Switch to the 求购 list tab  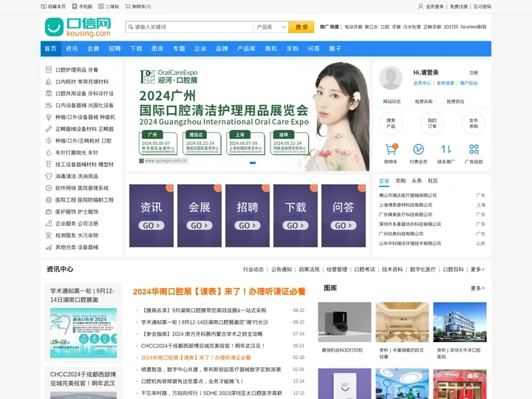pyautogui.click(x=400, y=181)
